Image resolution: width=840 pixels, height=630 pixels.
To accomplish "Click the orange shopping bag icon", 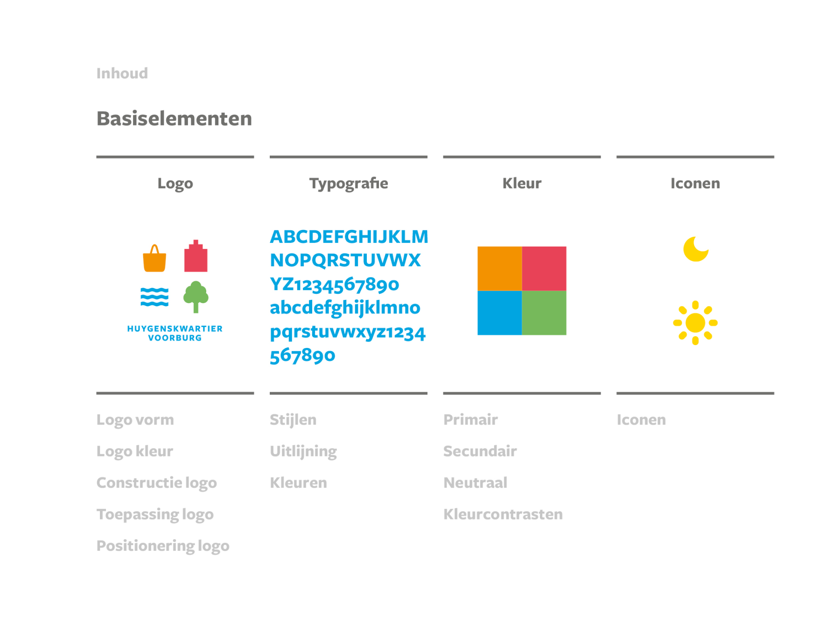I will tap(154, 259).
